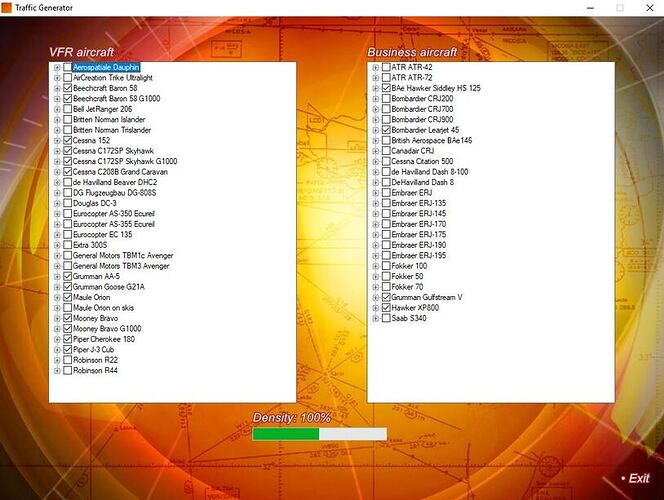Check the Robinson R44 checkbox
The width and height of the screenshot is (664, 500).
coord(67,370)
